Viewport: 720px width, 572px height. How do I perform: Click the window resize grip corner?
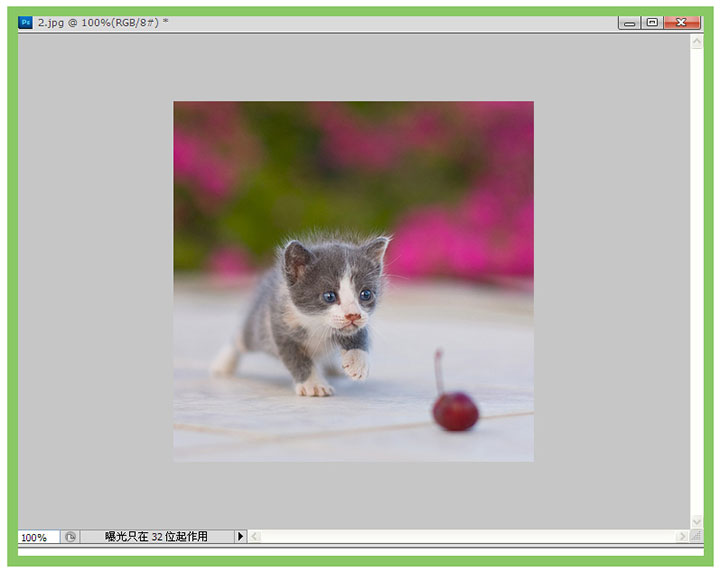point(697,537)
